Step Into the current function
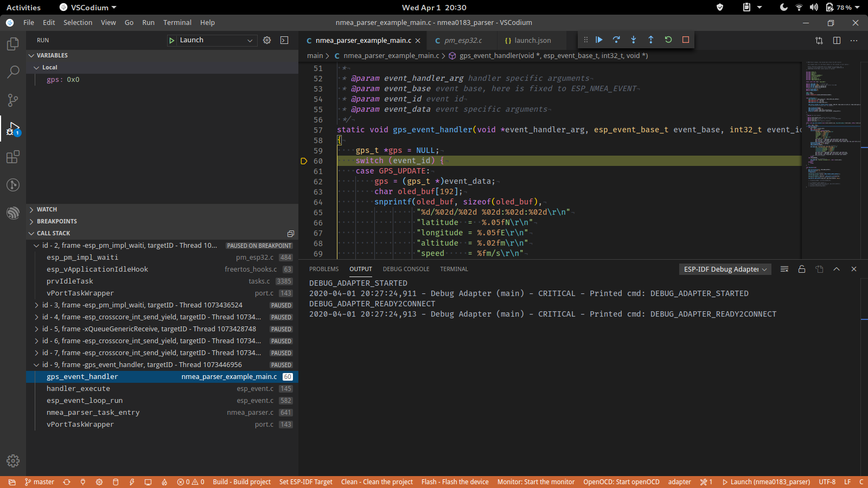868x488 pixels. tap(634, 40)
